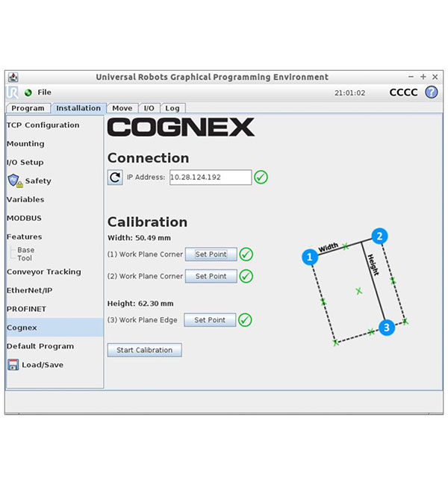Click the IP Address input field

tap(211, 178)
